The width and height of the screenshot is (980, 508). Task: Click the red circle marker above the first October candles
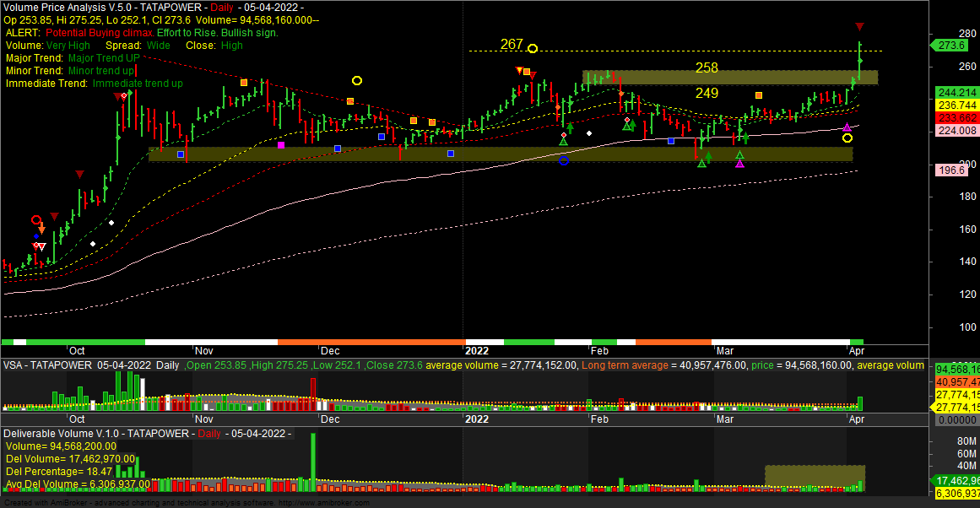click(36, 220)
